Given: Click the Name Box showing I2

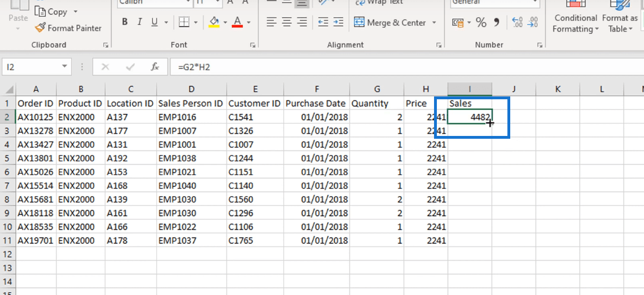Looking at the screenshot, I should (31, 67).
